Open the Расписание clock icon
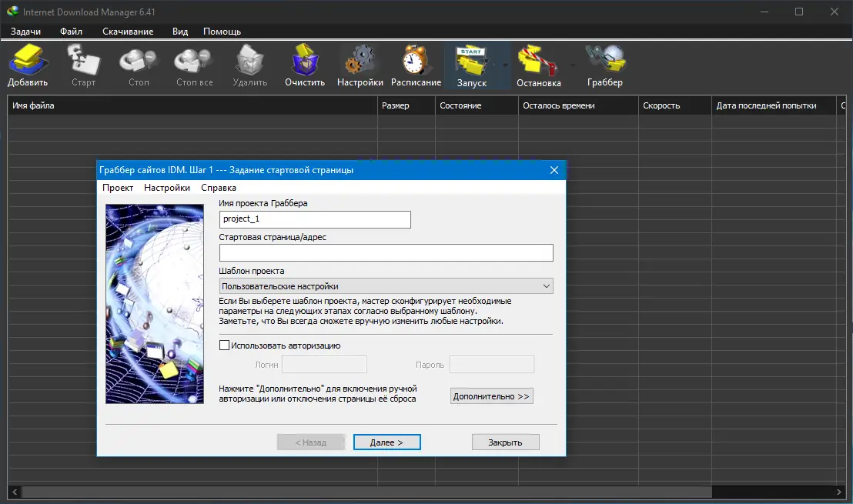Screen dimensions: 853x504 (415, 60)
